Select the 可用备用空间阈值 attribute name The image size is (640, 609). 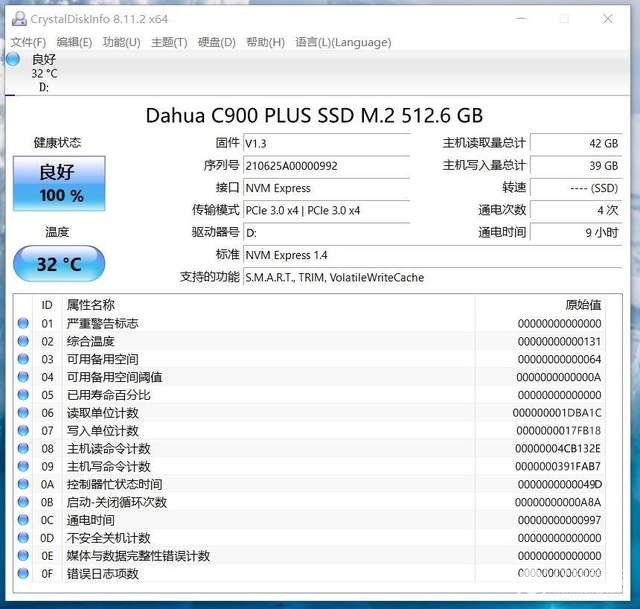[115, 377]
